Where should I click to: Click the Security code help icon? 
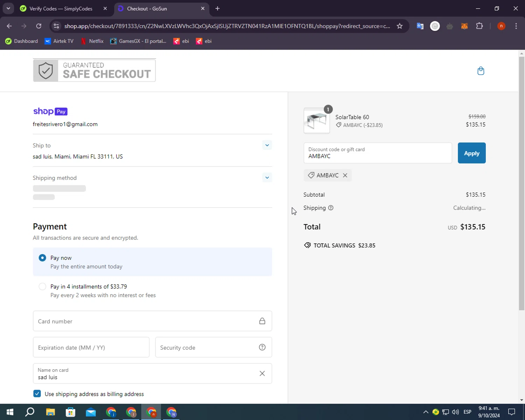click(x=262, y=347)
